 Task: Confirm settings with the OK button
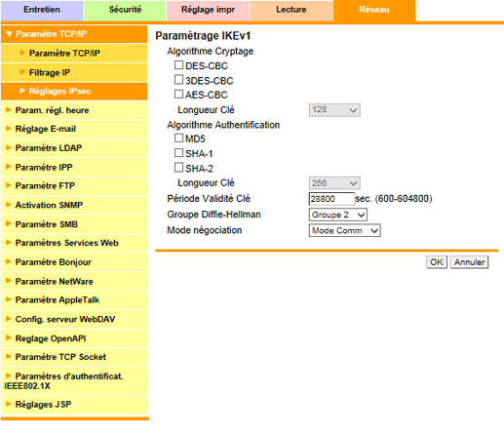click(437, 262)
